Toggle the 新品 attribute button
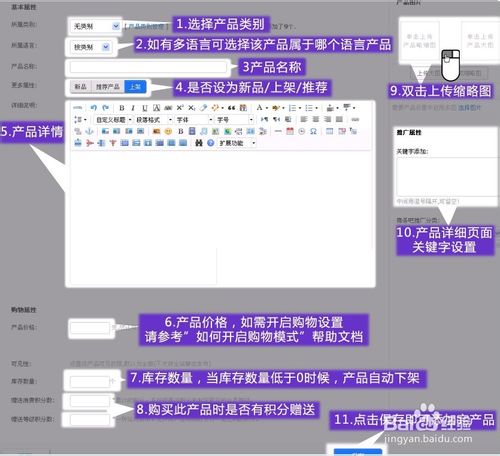Viewport: 500px width, 456px height. point(80,87)
